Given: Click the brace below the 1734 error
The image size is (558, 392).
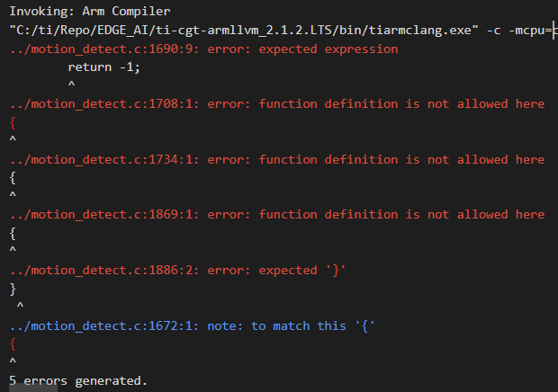Looking at the screenshot, I should [13, 178].
